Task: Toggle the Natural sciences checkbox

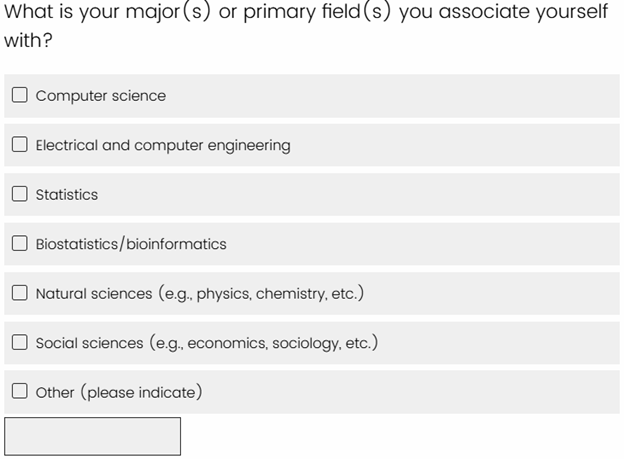Action: (20, 294)
